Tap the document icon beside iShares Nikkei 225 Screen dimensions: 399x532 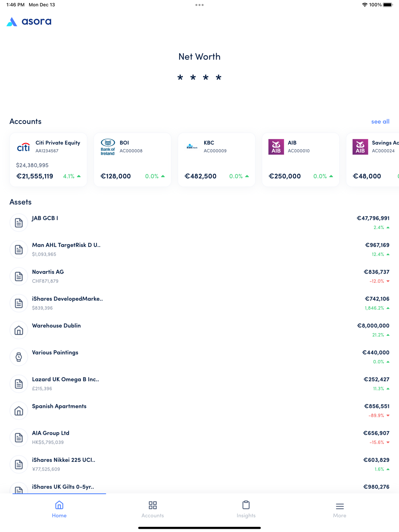(x=19, y=464)
